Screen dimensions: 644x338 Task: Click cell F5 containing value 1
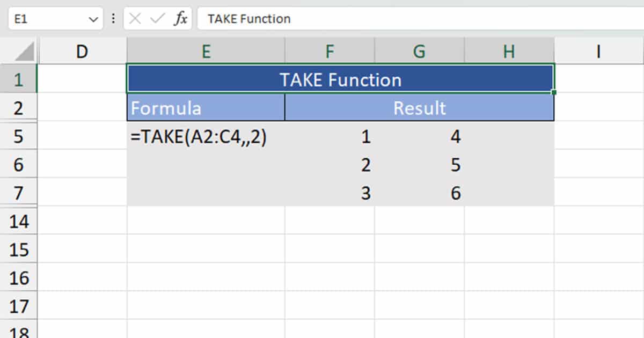330,136
